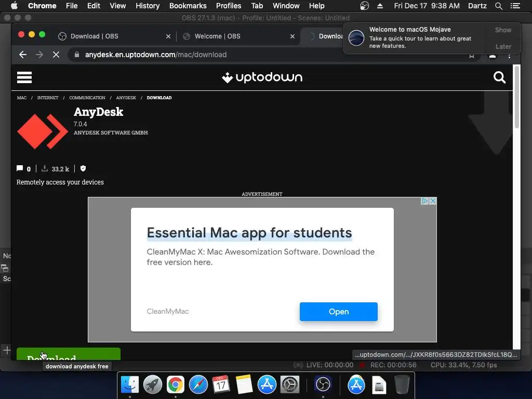The image size is (532, 399).
Task: Click Later on Mojave notification
Action: 503,46
